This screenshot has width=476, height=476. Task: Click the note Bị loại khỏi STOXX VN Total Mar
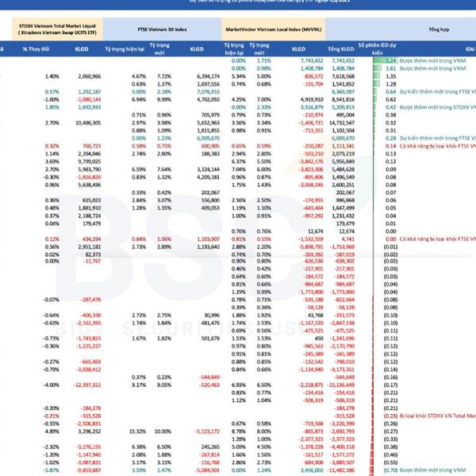437,416
